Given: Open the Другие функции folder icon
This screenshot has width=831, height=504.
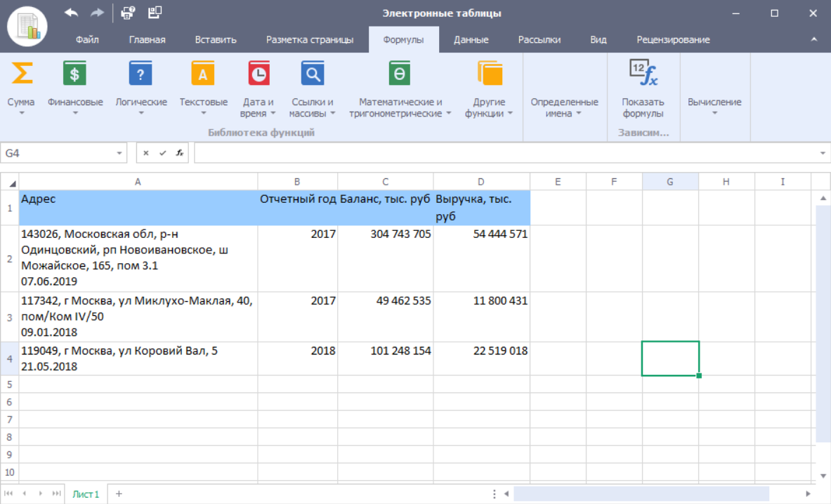Looking at the screenshot, I should [489, 73].
